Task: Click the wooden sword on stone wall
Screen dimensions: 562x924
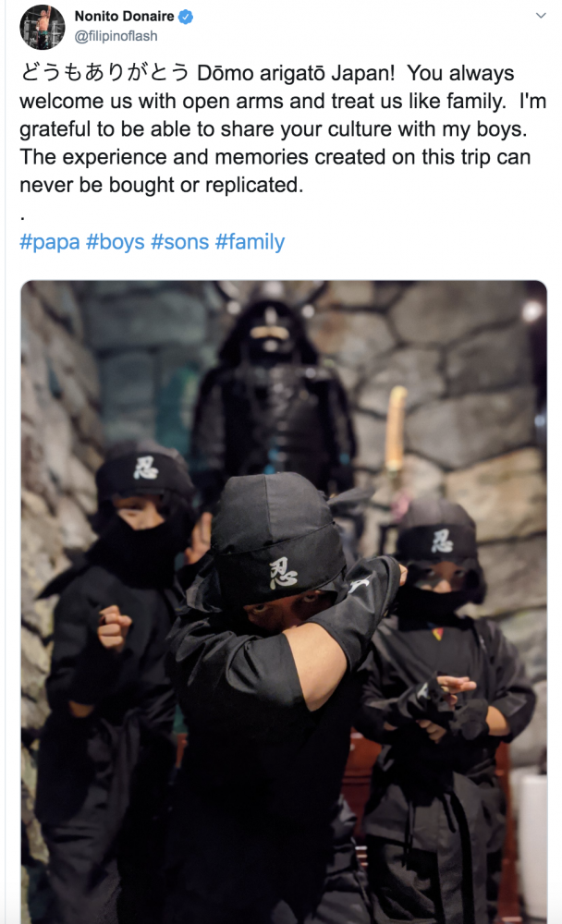Action: (x=396, y=431)
